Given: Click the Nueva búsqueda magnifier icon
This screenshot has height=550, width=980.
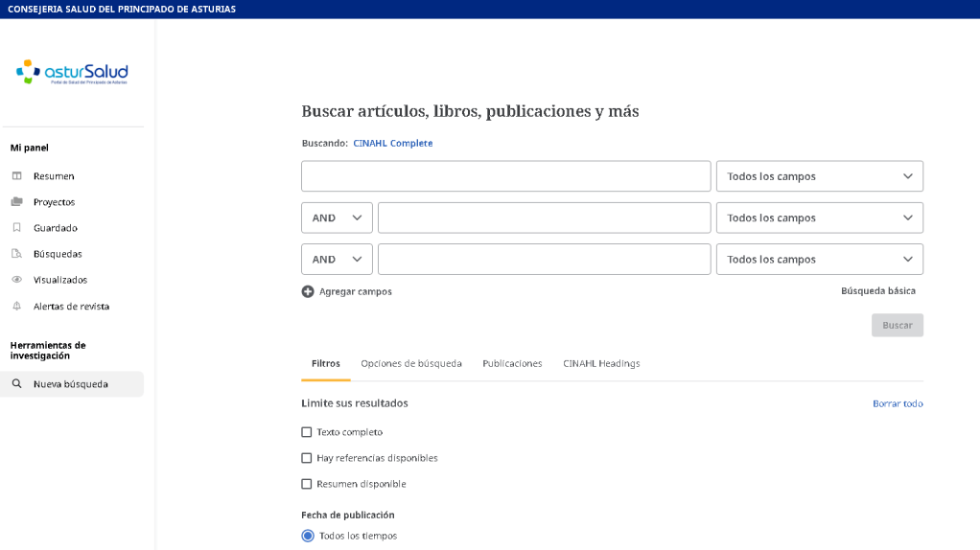Looking at the screenshot, I should pyautogui.click(x=16, y=384).
